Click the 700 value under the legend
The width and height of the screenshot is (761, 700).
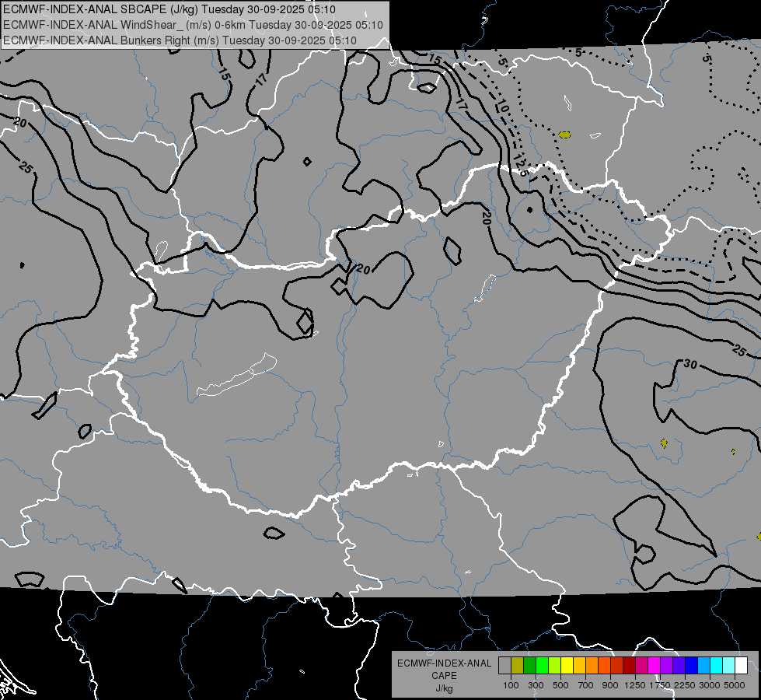pyautogui.click(x=586, y=685)
